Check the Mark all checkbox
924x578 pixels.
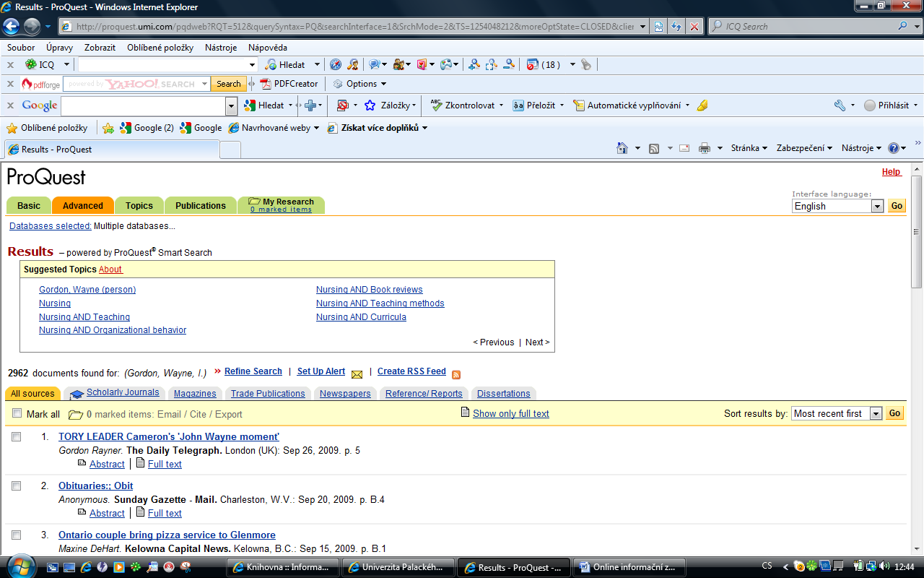click(x=17, y=413)
